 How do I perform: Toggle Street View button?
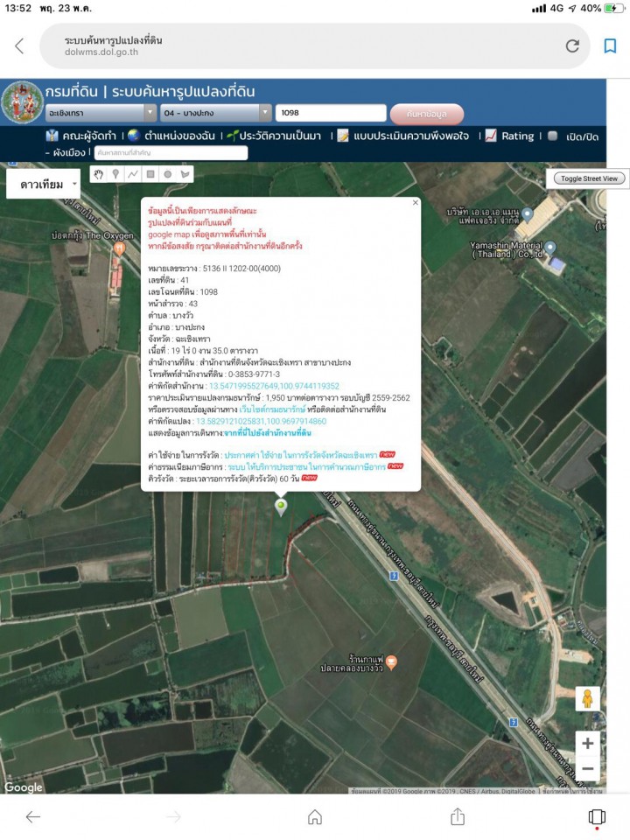(x=589, y=178)
